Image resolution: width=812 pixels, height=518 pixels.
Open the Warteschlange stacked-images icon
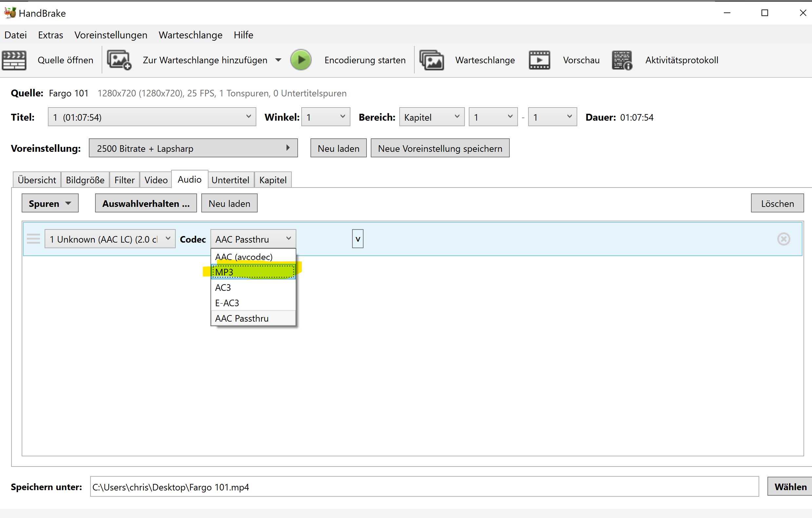point(431,60)
